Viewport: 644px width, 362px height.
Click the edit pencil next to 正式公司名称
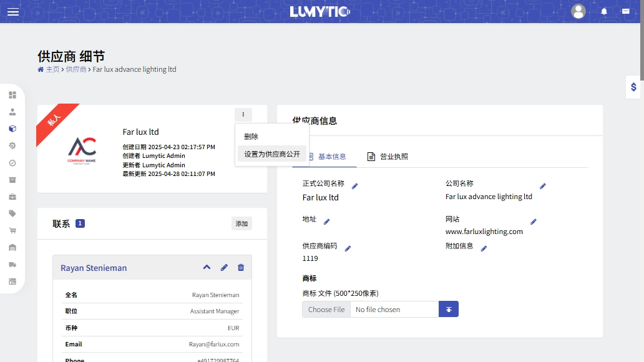(354, 185)
